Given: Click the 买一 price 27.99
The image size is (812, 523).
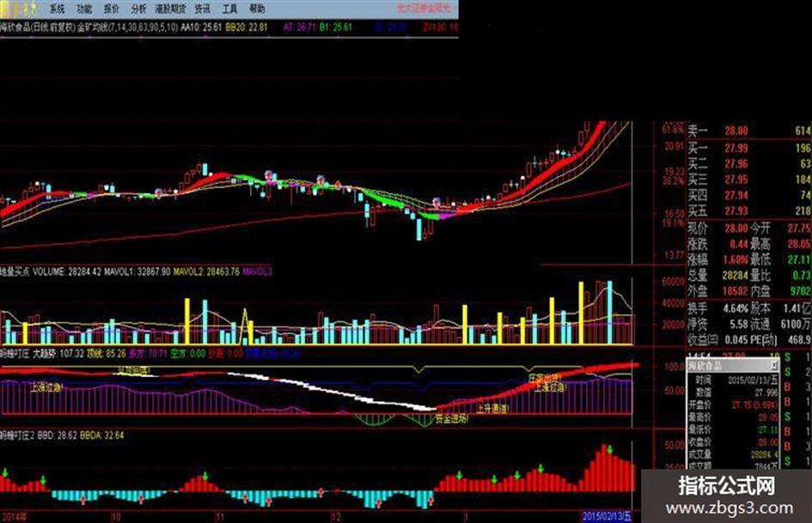Looking at the screenshot, I should (736, 148).
